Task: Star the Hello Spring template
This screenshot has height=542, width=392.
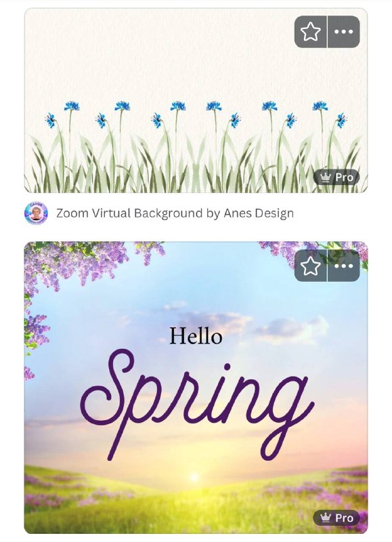Action: [311, 266]
